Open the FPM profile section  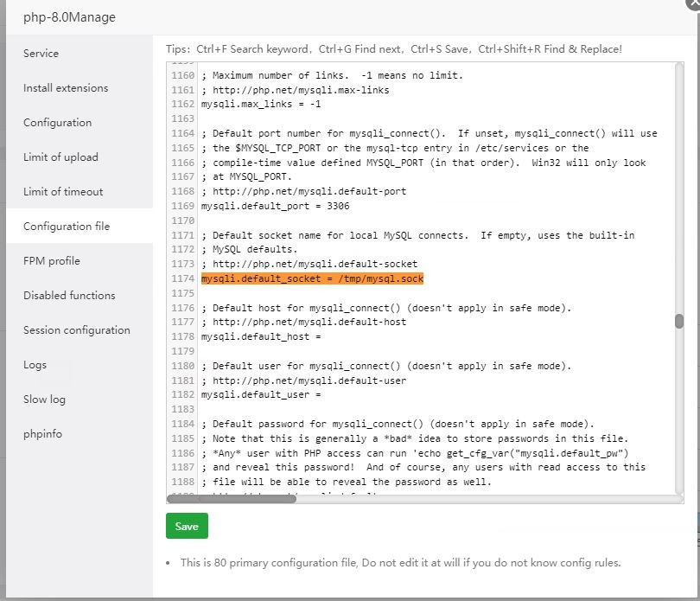tap(52, 261)
